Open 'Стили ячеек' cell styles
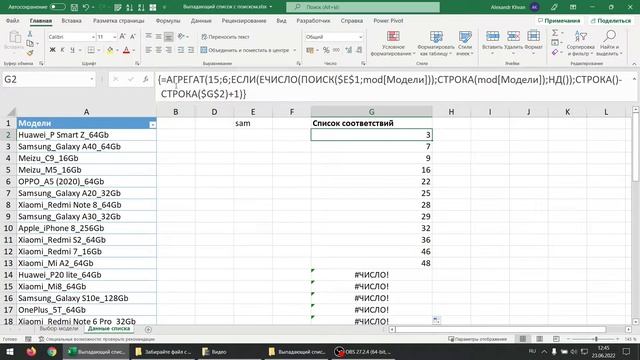This screenshot has width=640, height=360. (465, 43)
